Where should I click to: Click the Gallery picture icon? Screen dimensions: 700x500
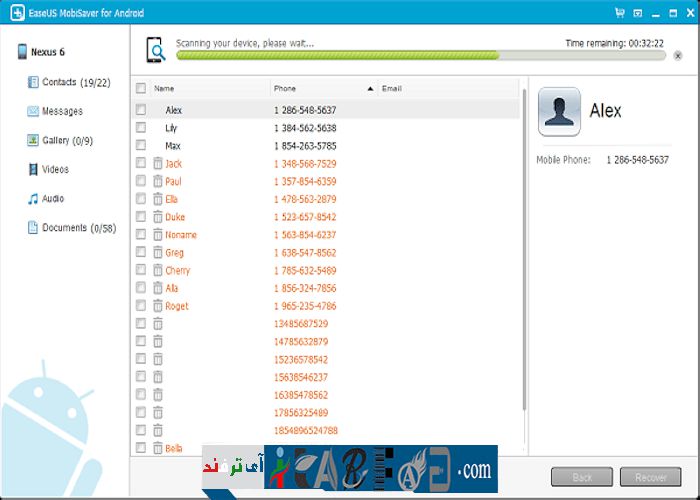(x=33, y=141)
